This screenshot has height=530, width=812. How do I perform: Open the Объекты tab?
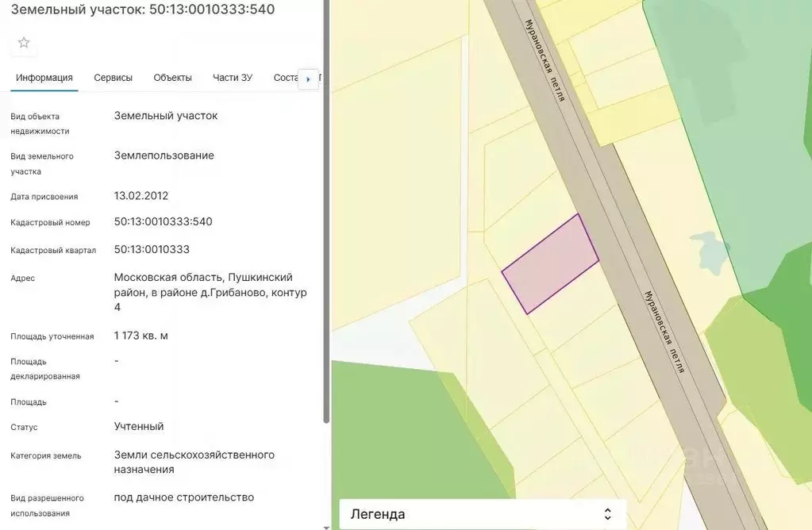pyautogui.click(x=172, y=78)
